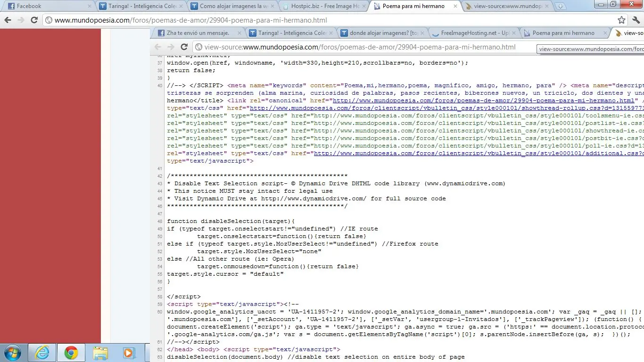The image size is (644, 362).
Task: Click the 'window.google_analytics_uacct' script line
Action: point(405,312)
